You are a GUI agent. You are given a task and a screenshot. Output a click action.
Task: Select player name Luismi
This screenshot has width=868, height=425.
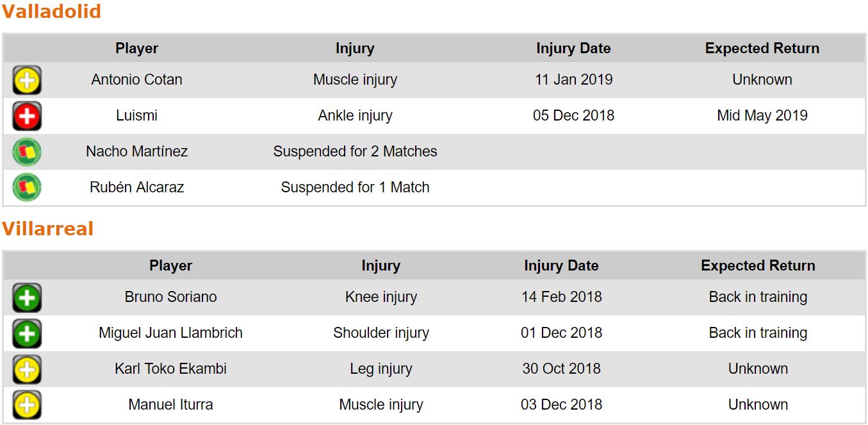136,116
